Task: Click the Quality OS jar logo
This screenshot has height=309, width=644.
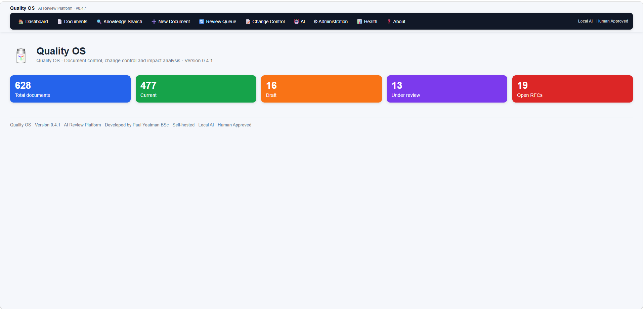Action: [21, 55]
